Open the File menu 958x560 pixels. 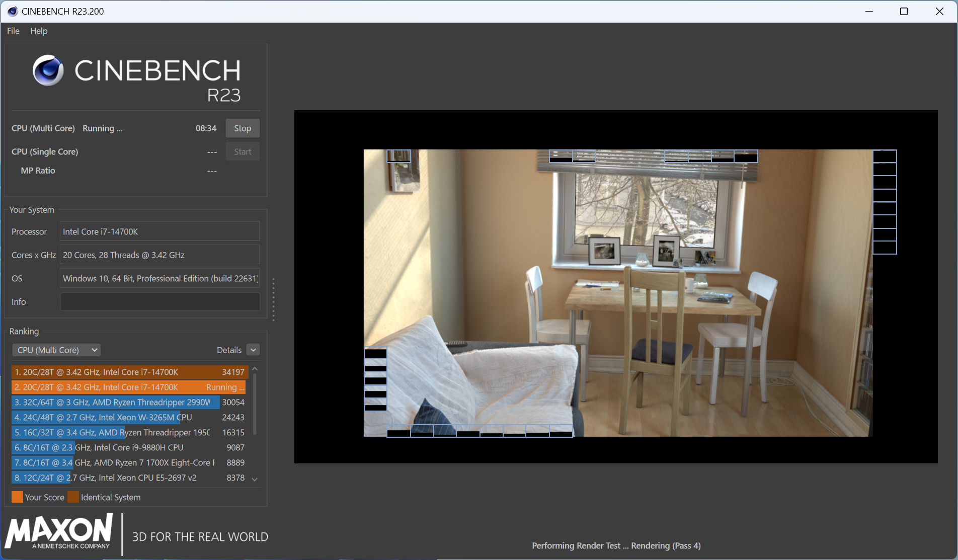point(13,31)
